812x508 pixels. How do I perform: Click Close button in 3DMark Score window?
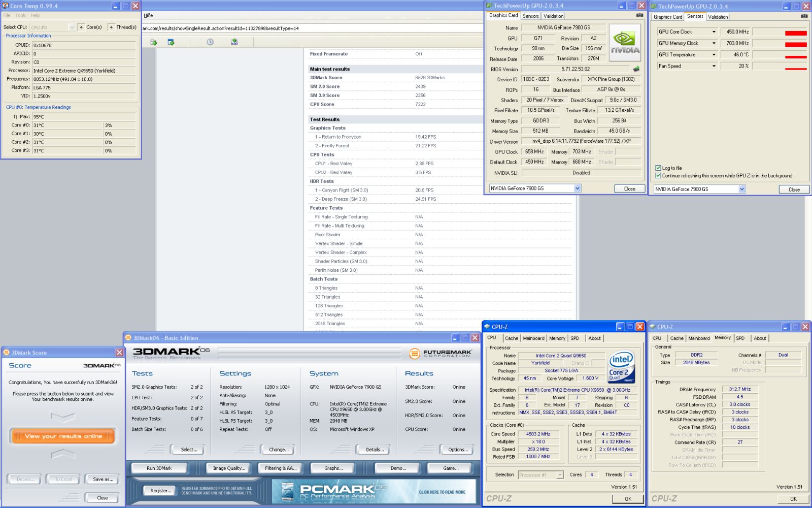point(103,498)
